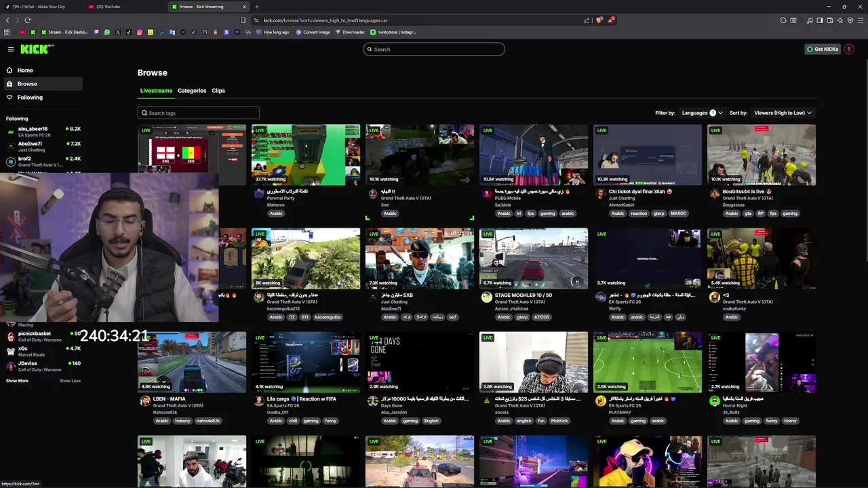
Task: Click Show Less in sidebar
Action: click(70, 381)
